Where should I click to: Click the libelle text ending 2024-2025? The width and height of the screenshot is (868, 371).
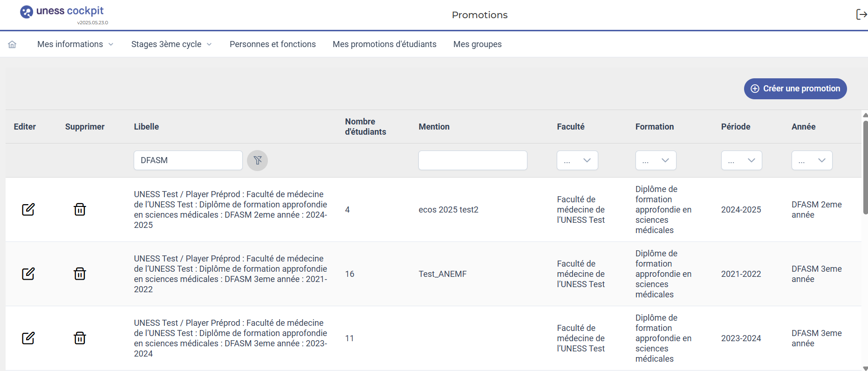231,210
